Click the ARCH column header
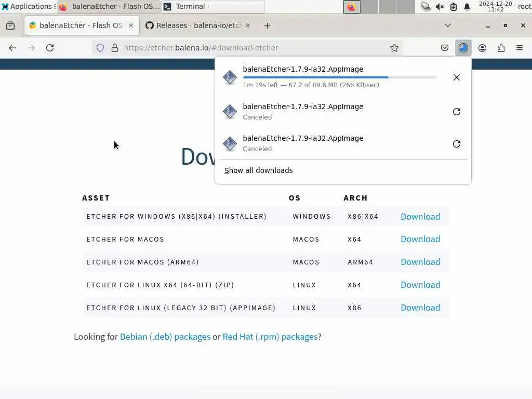Screen dimensions: 532x399 coord(355,198)
